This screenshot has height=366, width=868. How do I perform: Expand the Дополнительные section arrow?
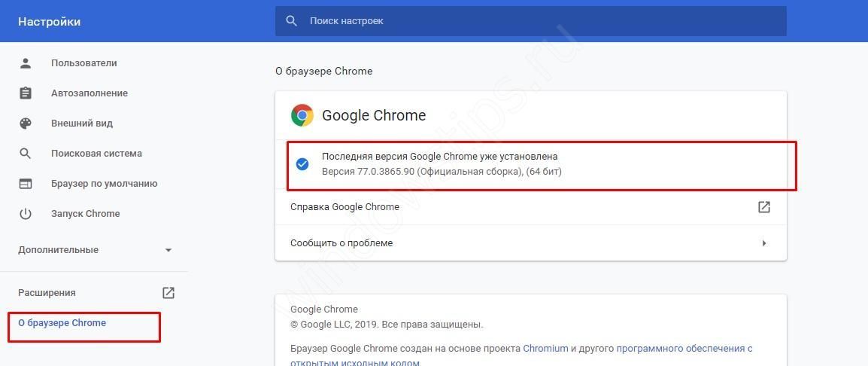[x=168, y=250]
